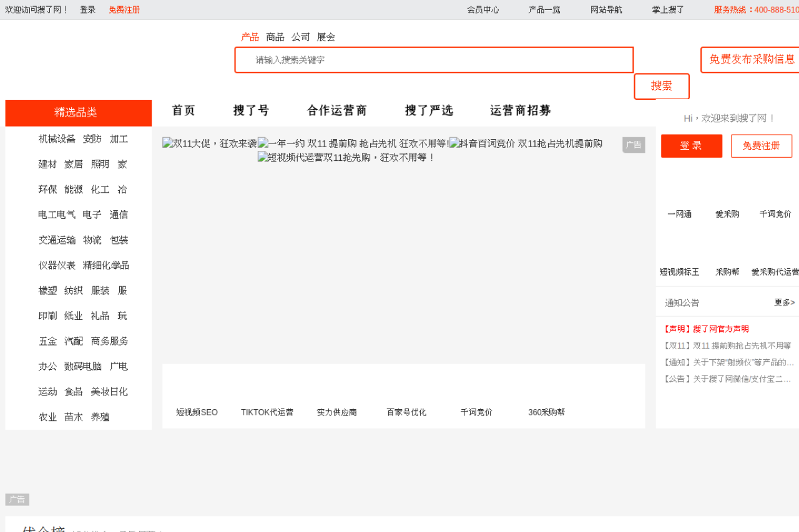Viewport: 799px width, 532px height.
Task: Open the 短视频标王 service shortcut
Action: 679,272
